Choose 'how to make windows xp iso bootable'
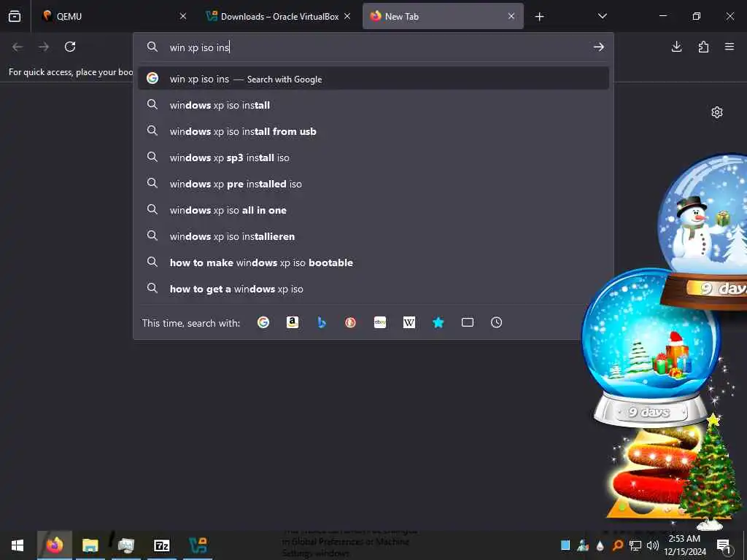The height and width of the screenshot is (560, 747). (x=373, y=262)
